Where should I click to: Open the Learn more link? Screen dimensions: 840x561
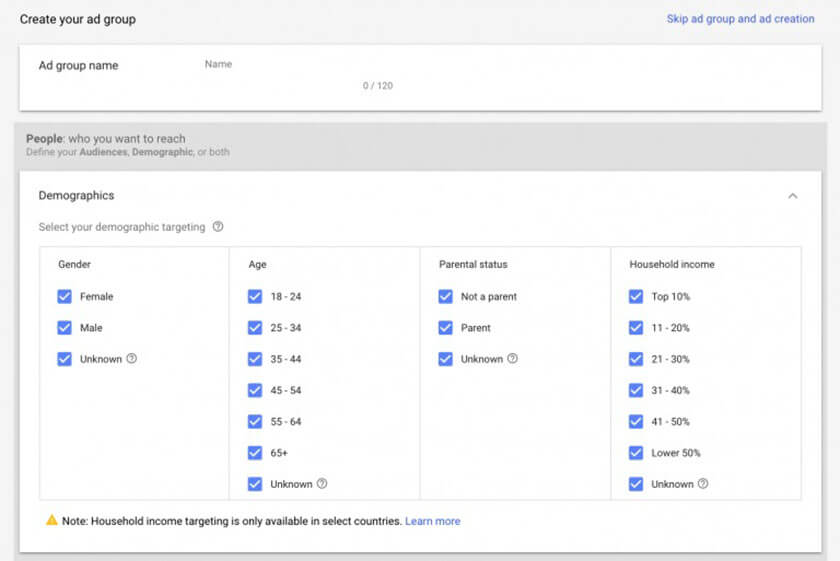tap(433, 521)
